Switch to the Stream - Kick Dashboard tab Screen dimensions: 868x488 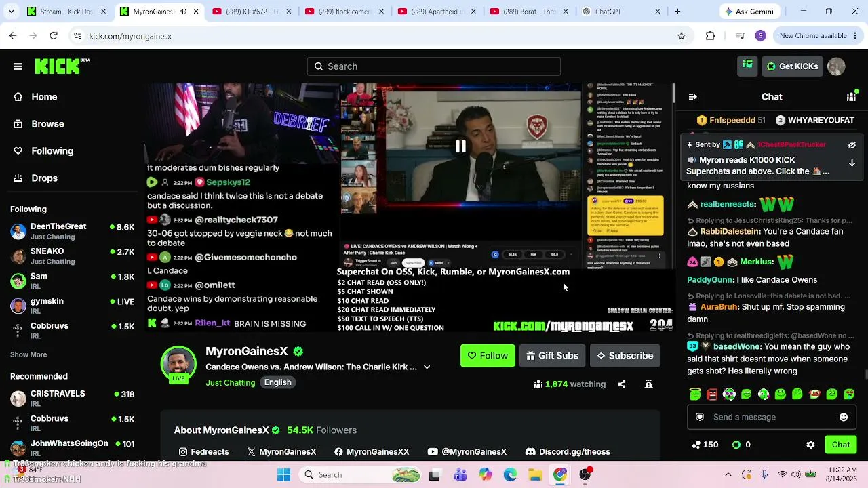(66, 12)
